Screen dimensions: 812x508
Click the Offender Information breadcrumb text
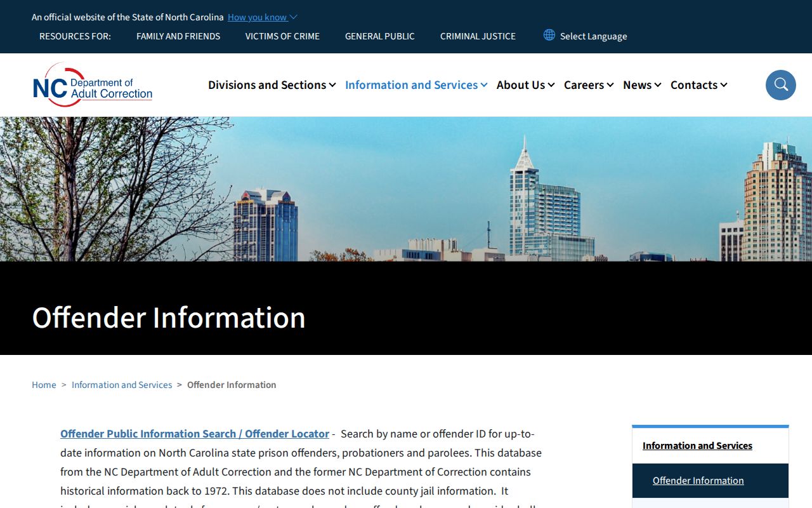click(x=232, y=385)
